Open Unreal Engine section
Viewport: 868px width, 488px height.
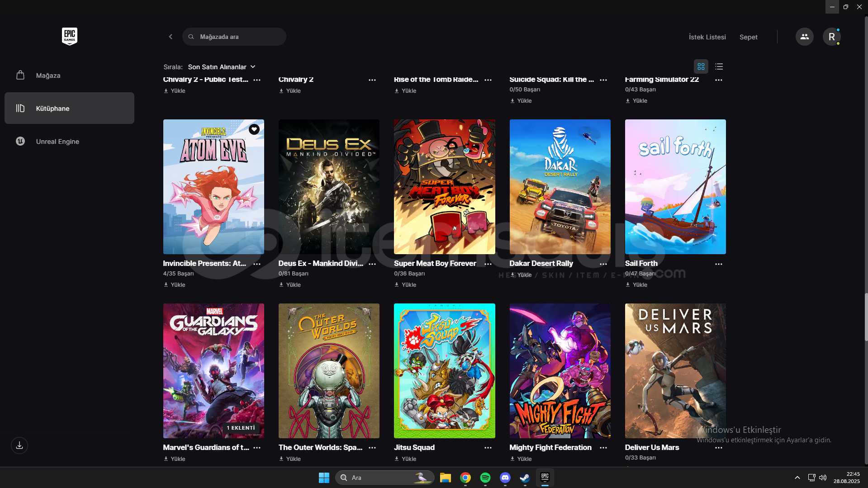point(69,142)
